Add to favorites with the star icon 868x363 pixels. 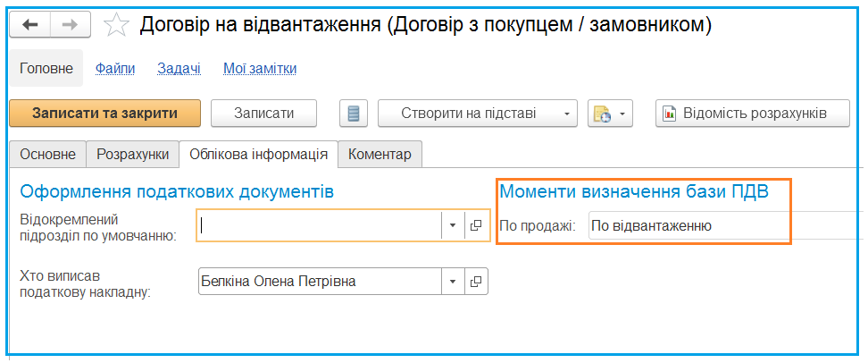pos(117,25)
